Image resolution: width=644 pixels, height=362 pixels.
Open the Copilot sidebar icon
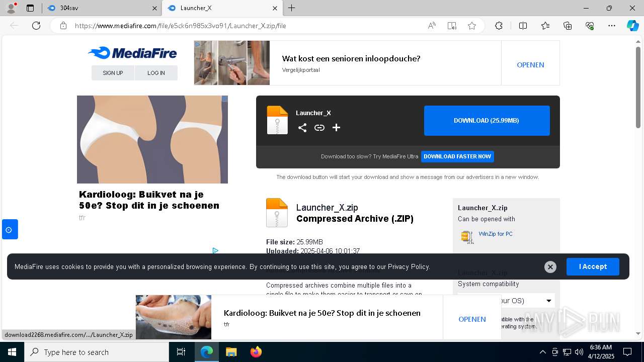(x=632, y=26)
